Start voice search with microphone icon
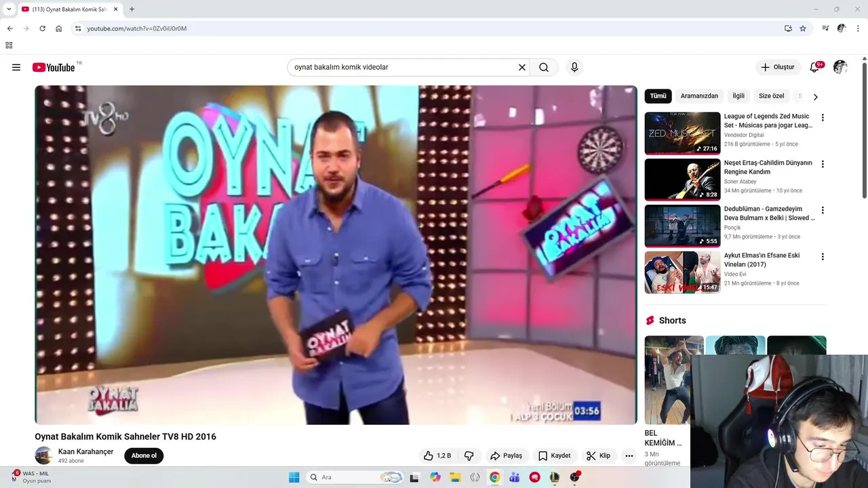Viewport: 868px width, 488px height. coord(574,67)
